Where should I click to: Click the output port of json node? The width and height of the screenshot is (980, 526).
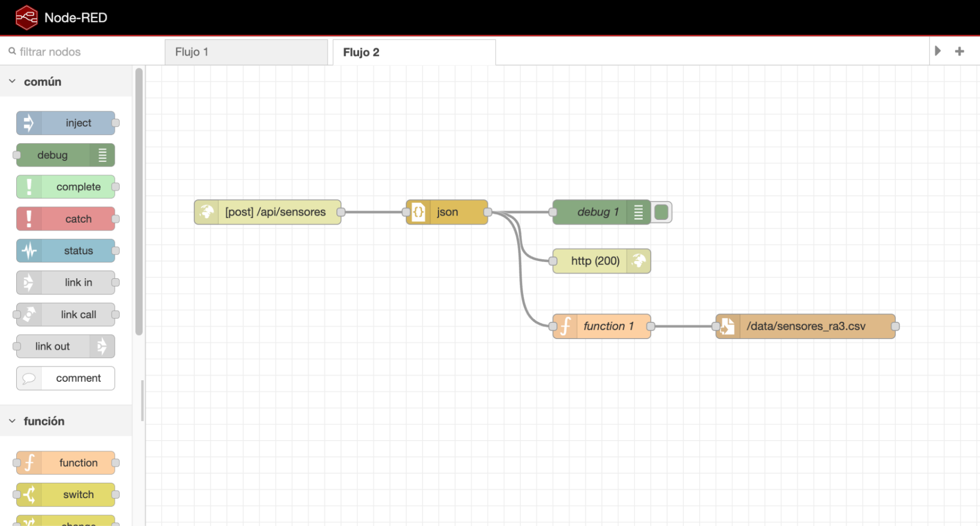(488, 212)
